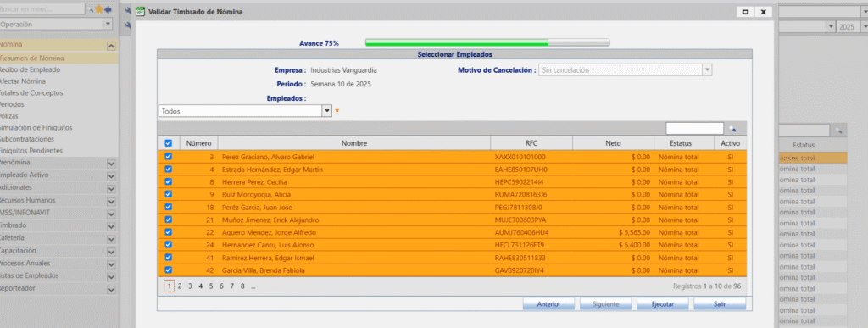Screen dimensions: 868x328
Task: Click the upper wrench icon left of dialog title
Action: click(127, 11)
